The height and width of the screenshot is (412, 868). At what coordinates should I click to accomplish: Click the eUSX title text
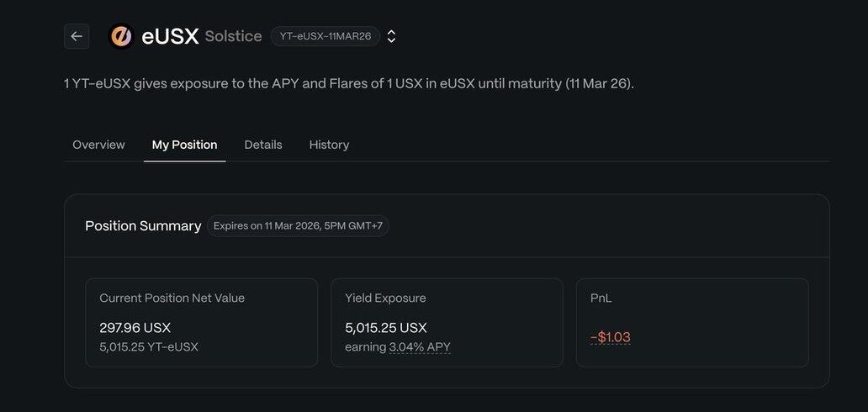(x=170, y=36)
